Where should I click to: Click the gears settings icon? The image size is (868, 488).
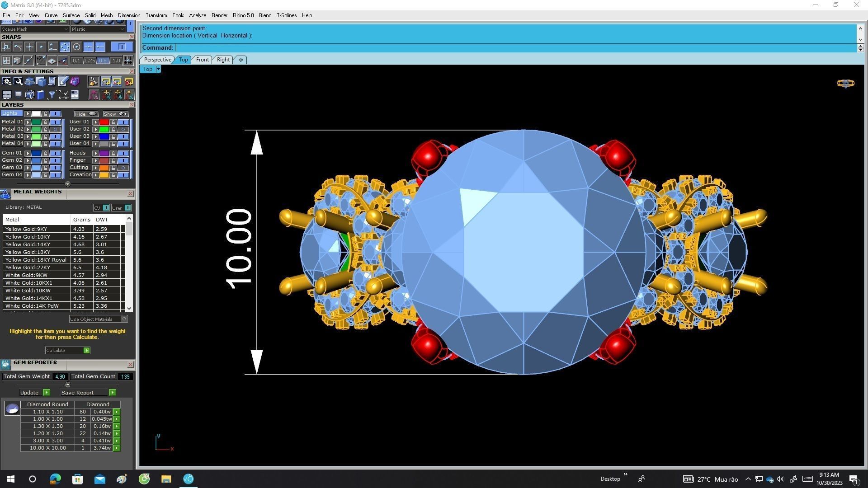click(x=7, y=81)
